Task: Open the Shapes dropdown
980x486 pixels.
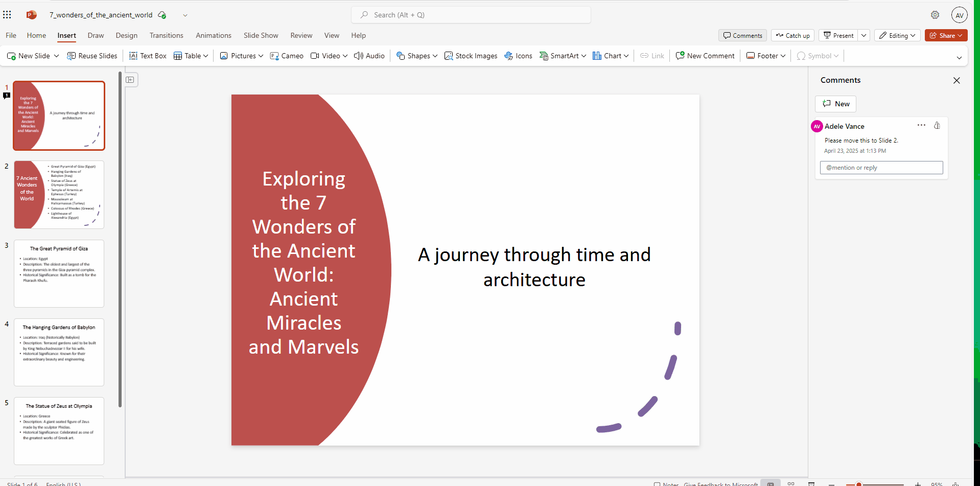Action: (416, 56)
